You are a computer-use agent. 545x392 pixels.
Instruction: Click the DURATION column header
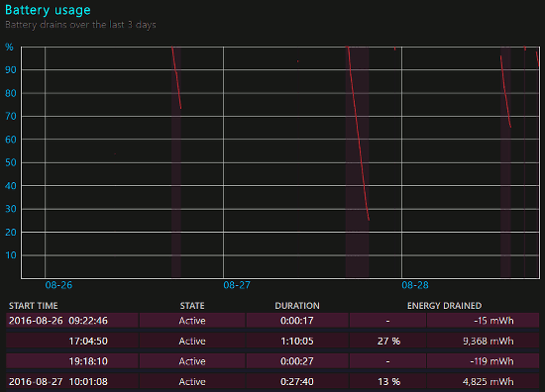[297, 306]
